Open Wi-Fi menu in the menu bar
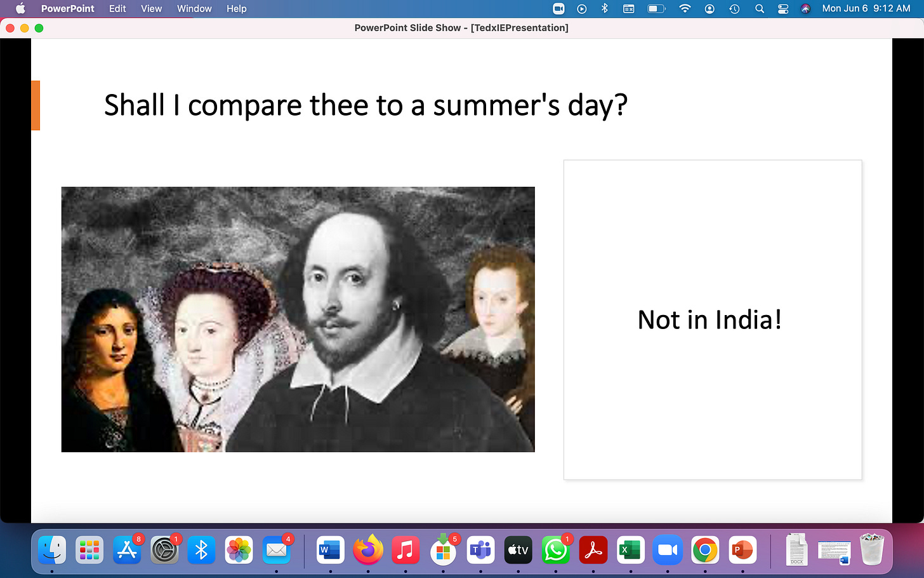The image size is (924, 578). click(x=685, y=8)
